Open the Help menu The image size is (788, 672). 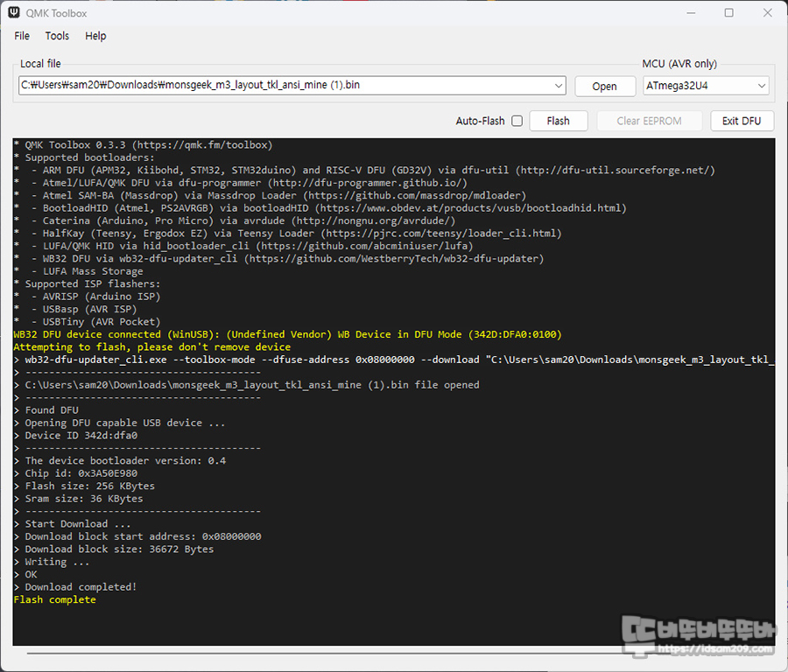(95, 36)
